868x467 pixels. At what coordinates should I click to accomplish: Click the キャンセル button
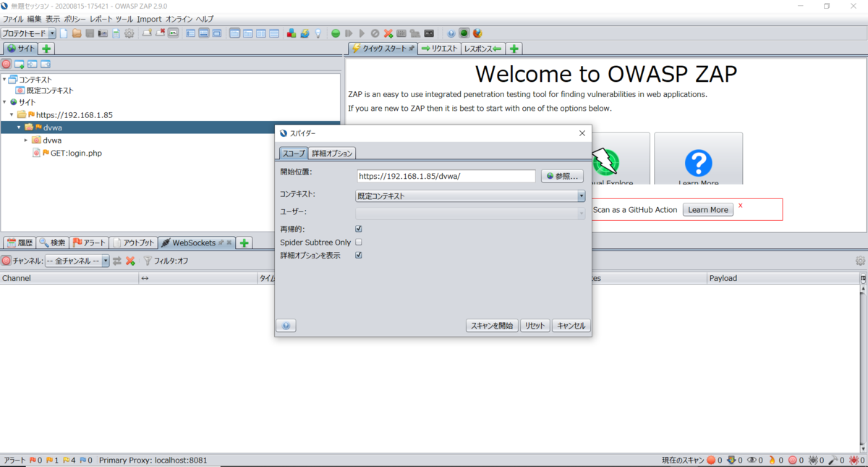click(571, 326)
